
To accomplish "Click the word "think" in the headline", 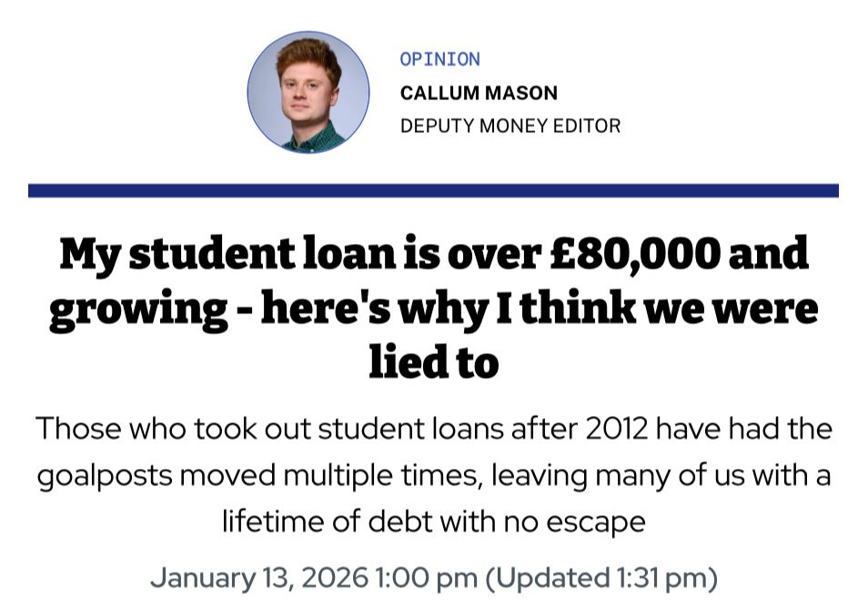I will point(578,309).
